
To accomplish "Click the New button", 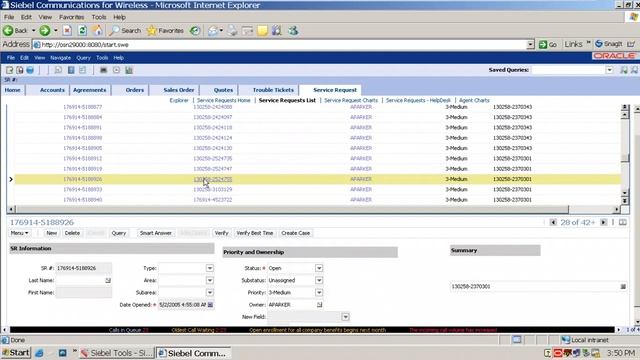I will tap(51, 233).
